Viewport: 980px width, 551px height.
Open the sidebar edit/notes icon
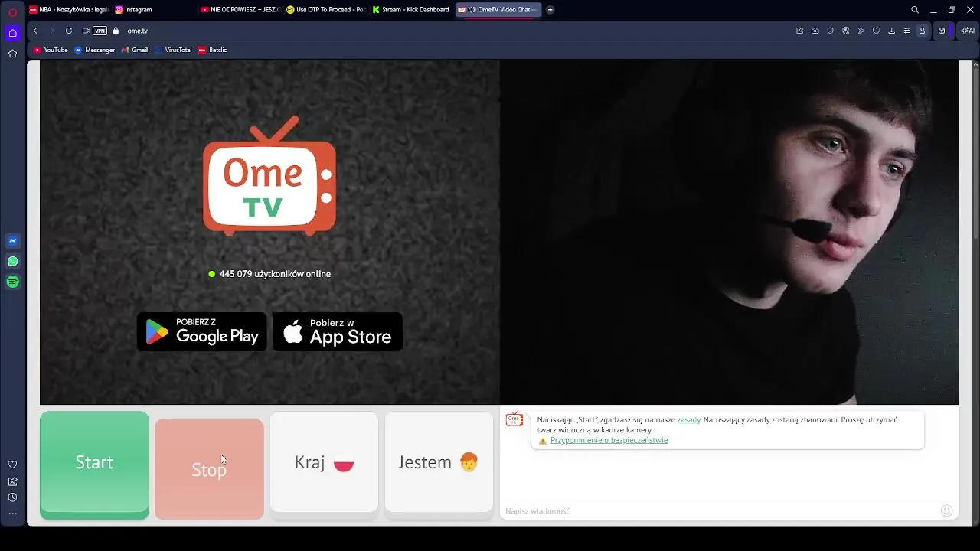click(12, 481)
